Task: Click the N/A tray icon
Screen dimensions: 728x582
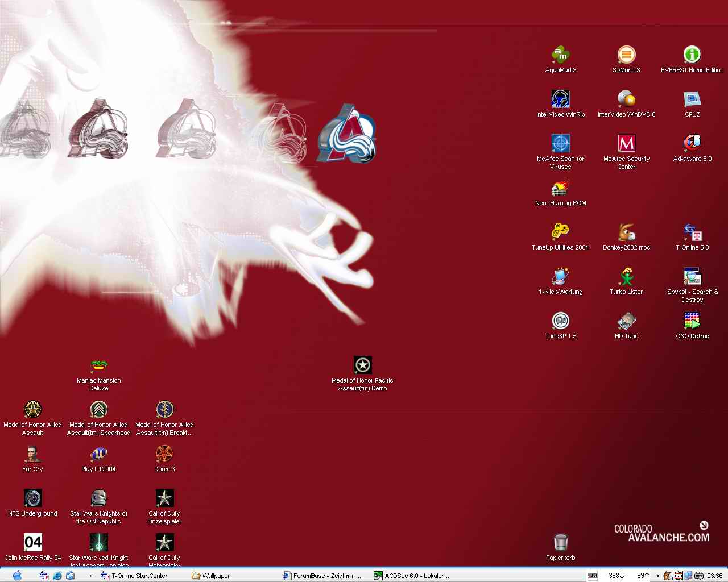Action: click(x=679, y=576)
